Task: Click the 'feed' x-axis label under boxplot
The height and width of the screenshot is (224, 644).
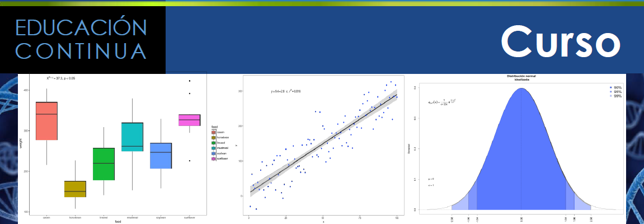Action: (118, 222)
